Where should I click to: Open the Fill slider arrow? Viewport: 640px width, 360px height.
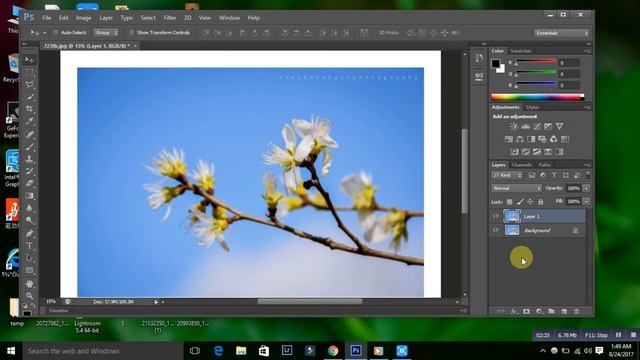[587, 202]
